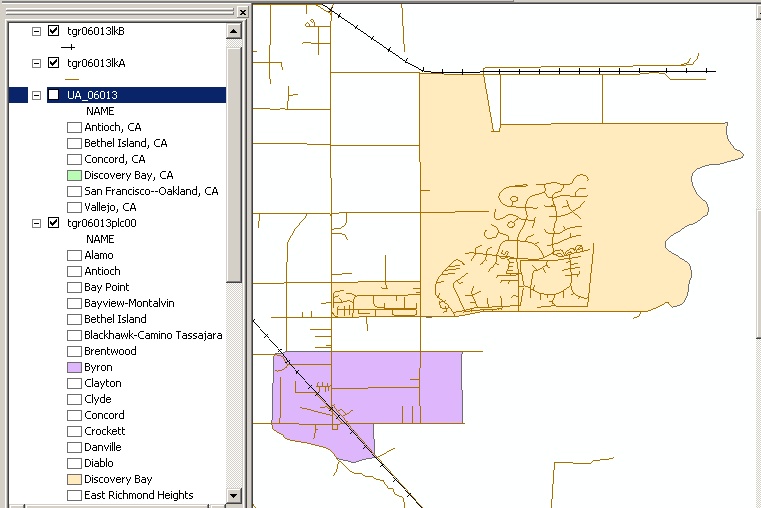The width and height of the screenshot is (761, 508).
Task: Open the Antioch place symbol swatch
Action: pos(74,272)
